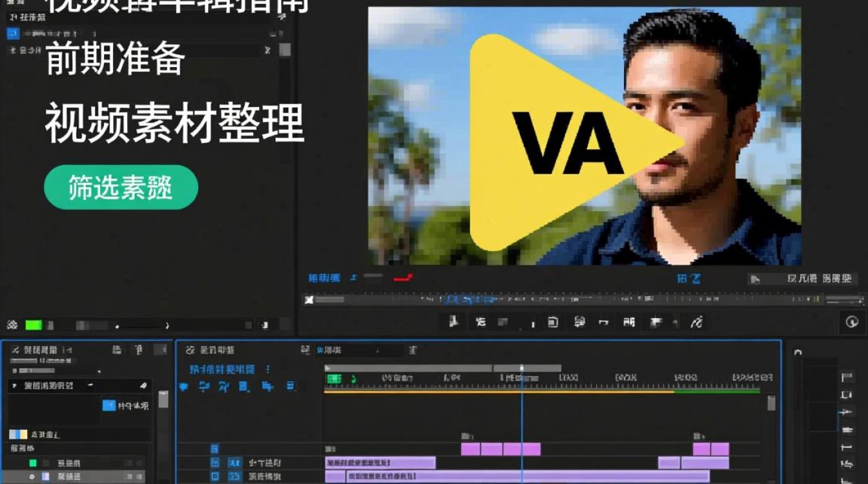Switch to the timeline panel's header tab
This screenshot has width=868, height=484.
[x=217, y=350]
